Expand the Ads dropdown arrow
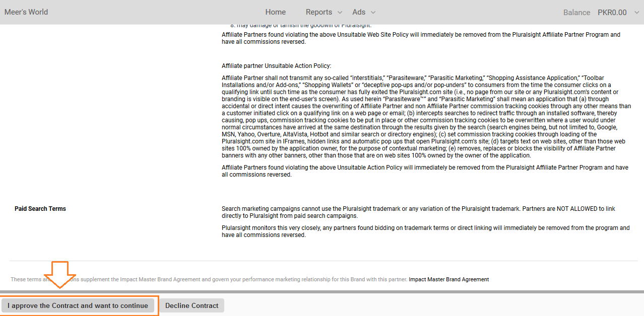 pyautogui.click(x=373, y=13)
